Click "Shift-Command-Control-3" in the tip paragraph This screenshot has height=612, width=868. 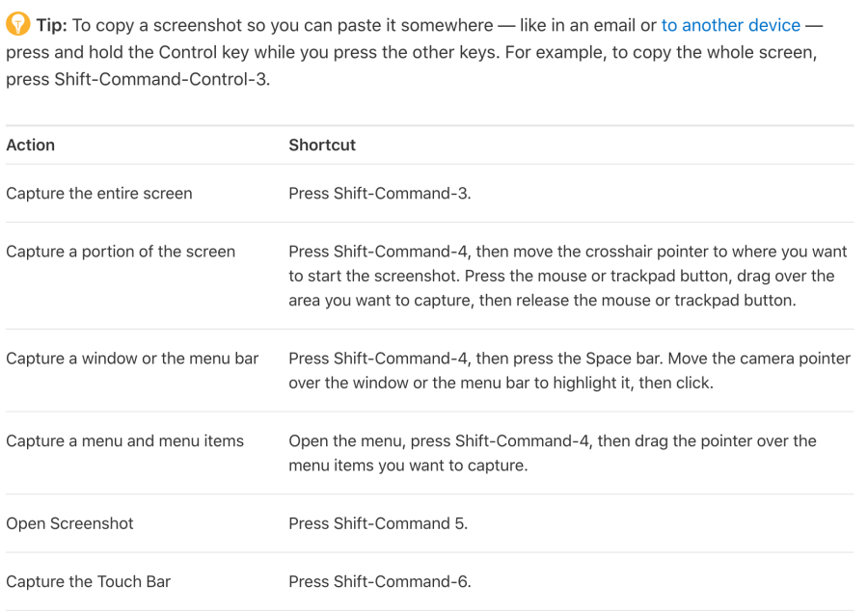[158, 79]
